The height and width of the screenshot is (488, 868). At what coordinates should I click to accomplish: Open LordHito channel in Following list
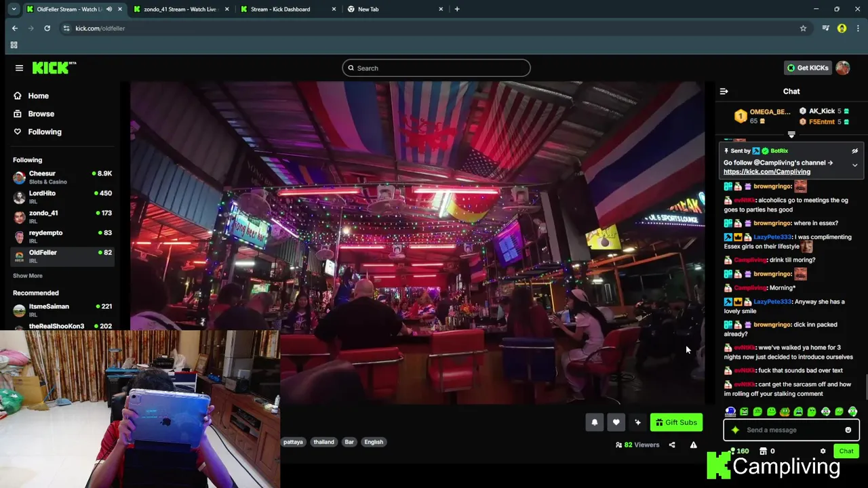[x=62, y=197]
